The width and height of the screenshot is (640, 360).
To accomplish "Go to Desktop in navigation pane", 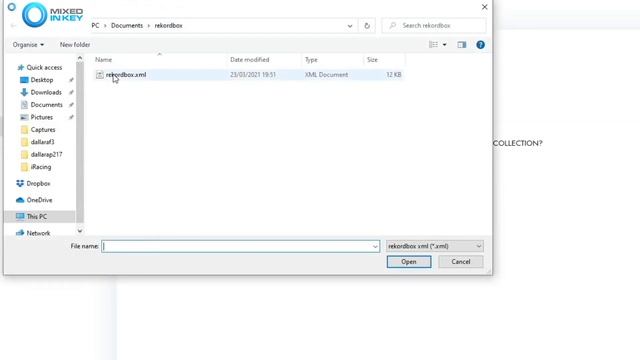I will pos(42,80).
